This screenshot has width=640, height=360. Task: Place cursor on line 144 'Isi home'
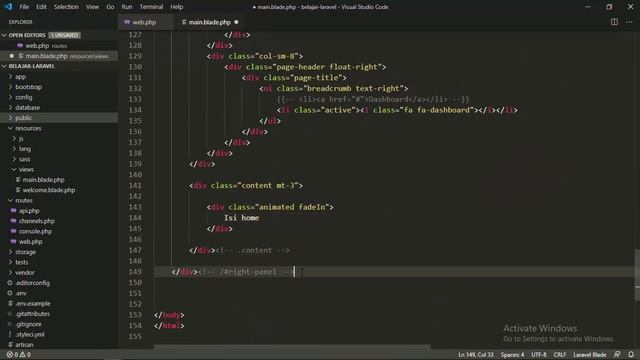click(241, 218)
